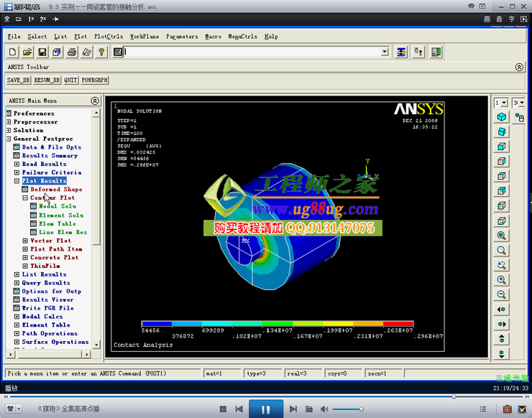Select Element Solu tree item

61,215
